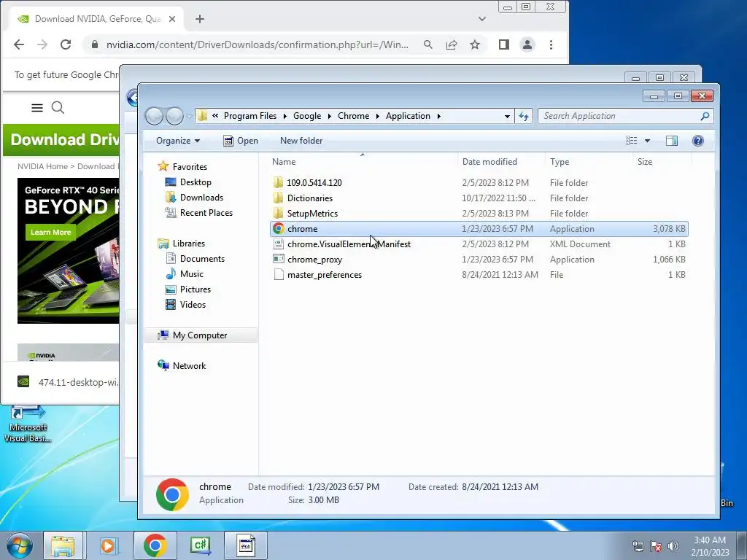Open Downloads in the navigation pane
Viewport: 747px width, 560px height.
tap(201, 197)
